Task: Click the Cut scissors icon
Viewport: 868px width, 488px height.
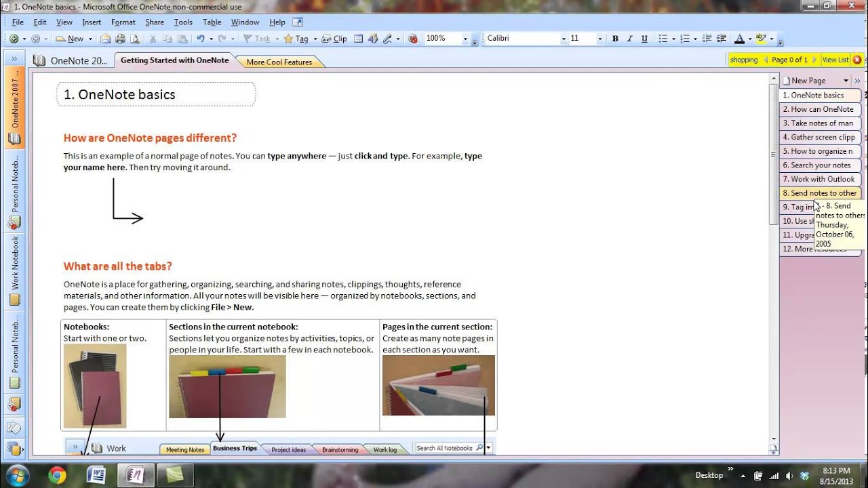Action: [x=153, y=39]
